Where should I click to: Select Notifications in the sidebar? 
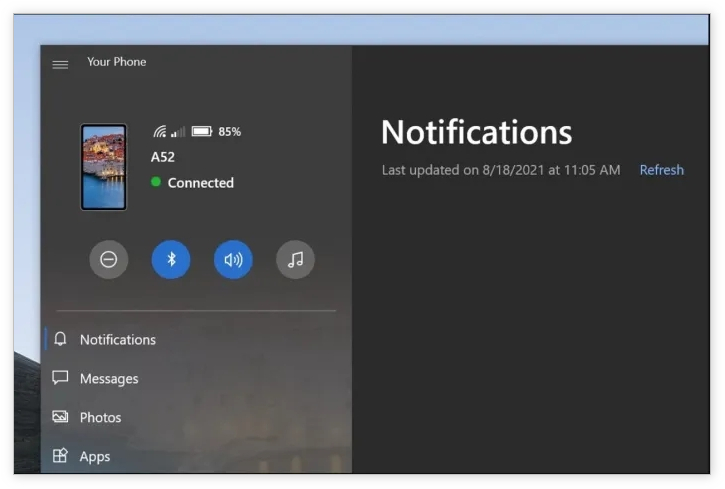pyautogui.click(x=118, y=340)
